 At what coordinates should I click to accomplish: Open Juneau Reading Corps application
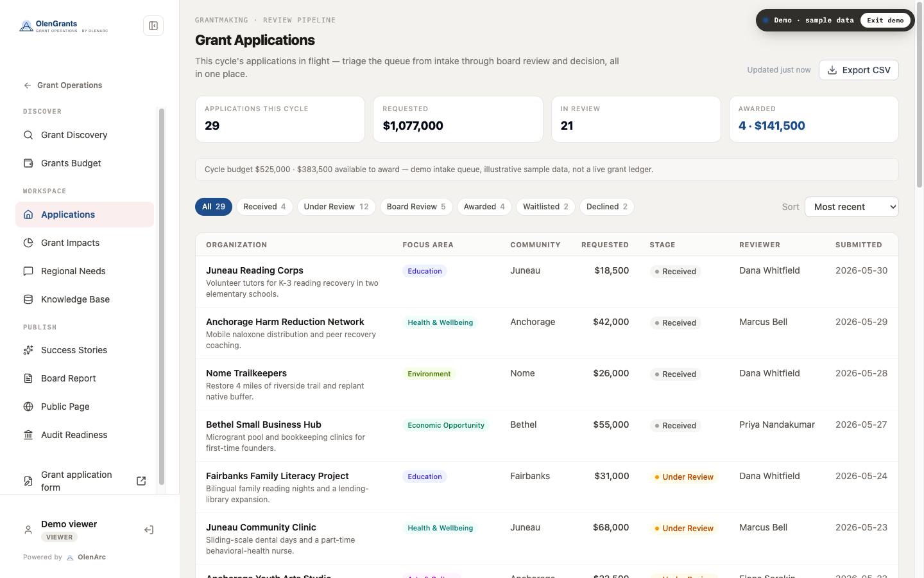click(547, 282)
